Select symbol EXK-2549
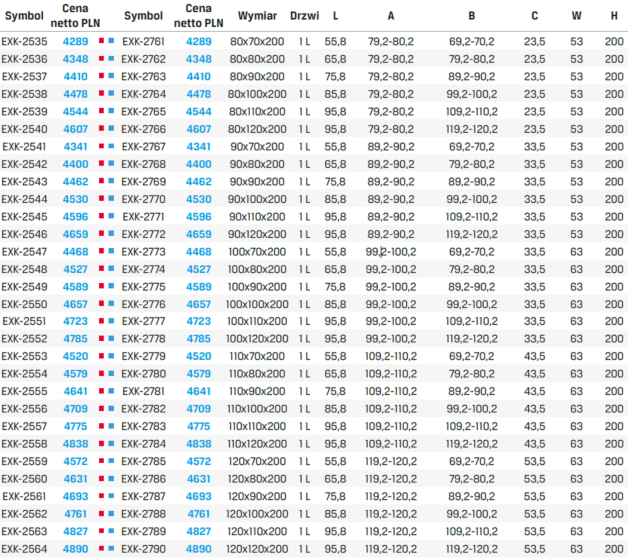 coord(24,287)
